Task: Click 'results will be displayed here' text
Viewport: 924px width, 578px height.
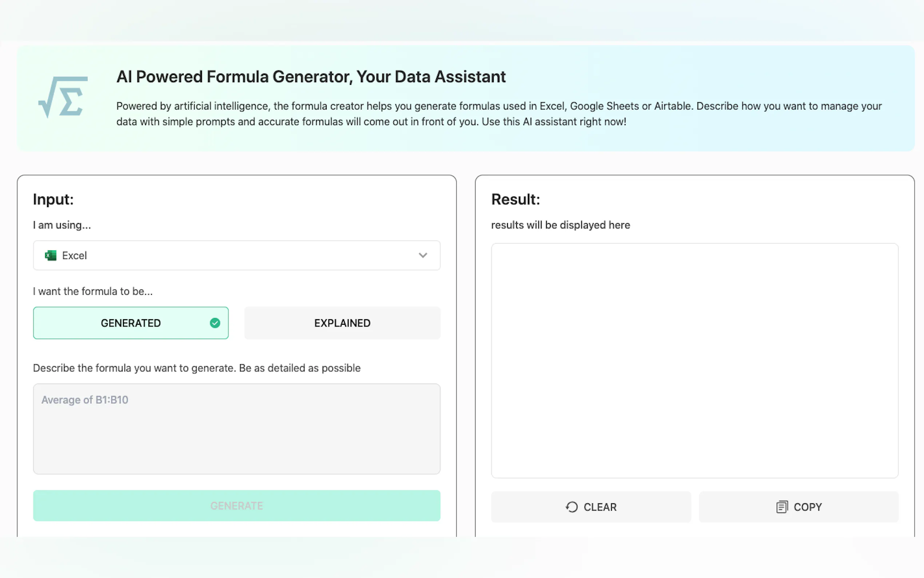Action: pyautogui.click(x=560, y=225)
